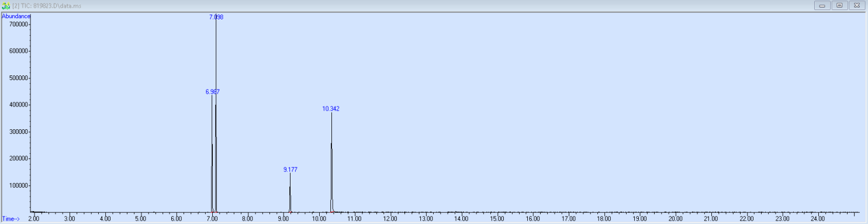Screen dimensions: 868x224
Task: Click the Abundance axis label
Action: [x=16, y=16]
